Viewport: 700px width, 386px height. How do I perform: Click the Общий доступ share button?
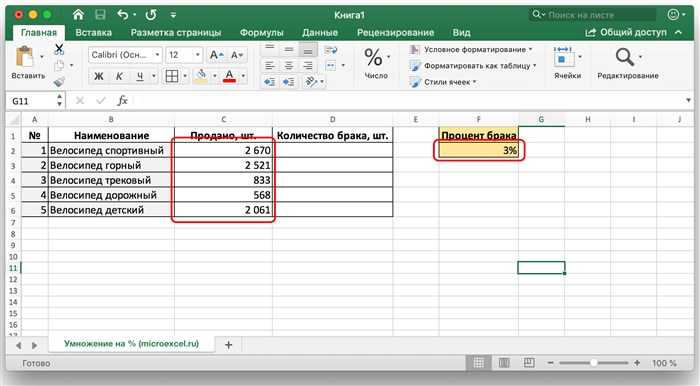click(625, 33)
